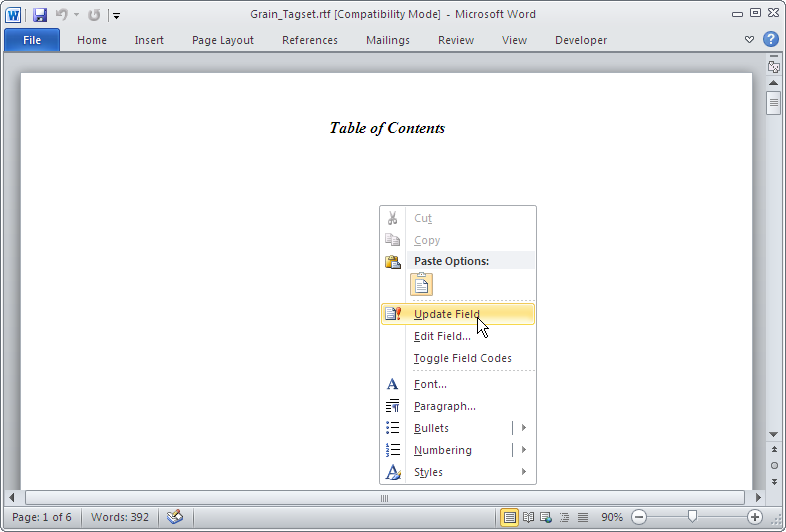Open zoom dialog via 90% level
Image resolution: width=786 pixels, height=532 pixels.
(x=612, y=517)
